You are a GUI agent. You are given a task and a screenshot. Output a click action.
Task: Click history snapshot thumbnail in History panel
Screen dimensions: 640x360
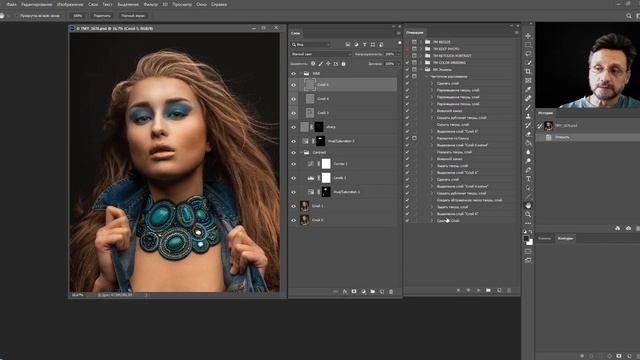(x=549, y=126)
